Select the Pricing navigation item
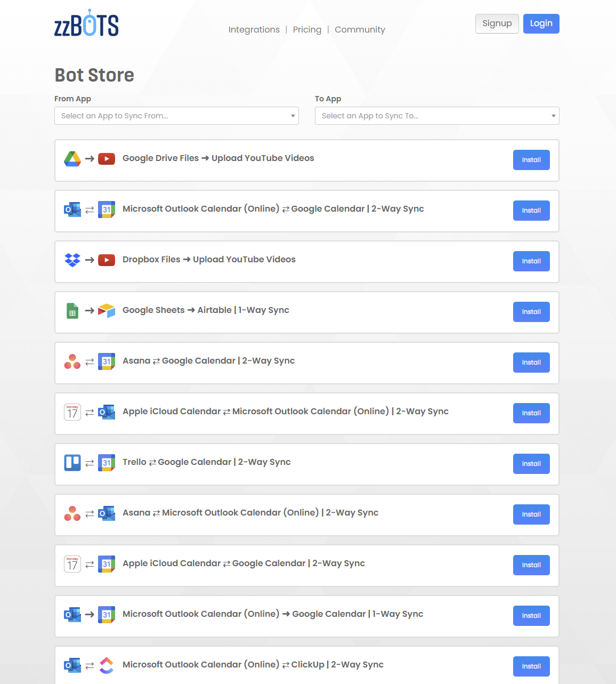Viewport: 616px width, 684px height. coord(307,29)
